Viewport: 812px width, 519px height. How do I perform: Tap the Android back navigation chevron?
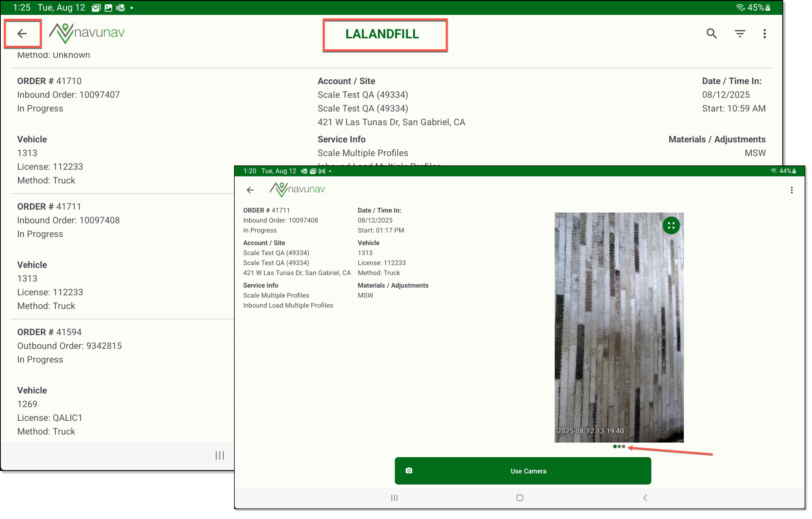[645, 498]
